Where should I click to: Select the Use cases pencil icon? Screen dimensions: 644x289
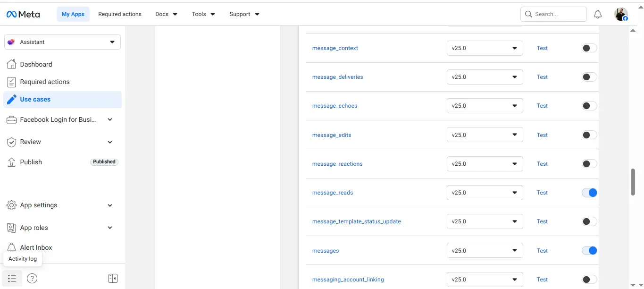coord(12,99)
